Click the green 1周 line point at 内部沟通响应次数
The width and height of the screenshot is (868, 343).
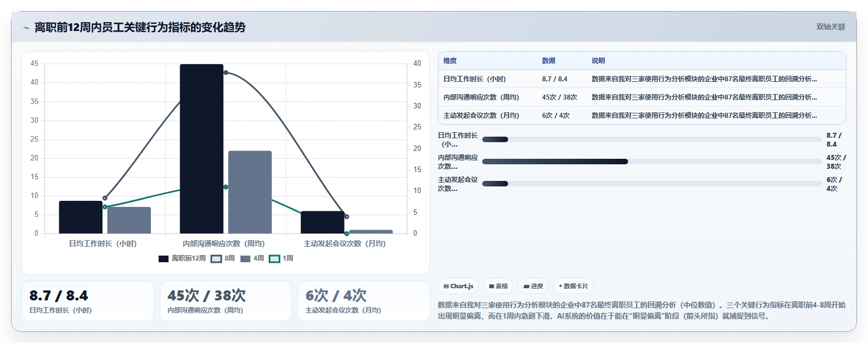[226, 187]
